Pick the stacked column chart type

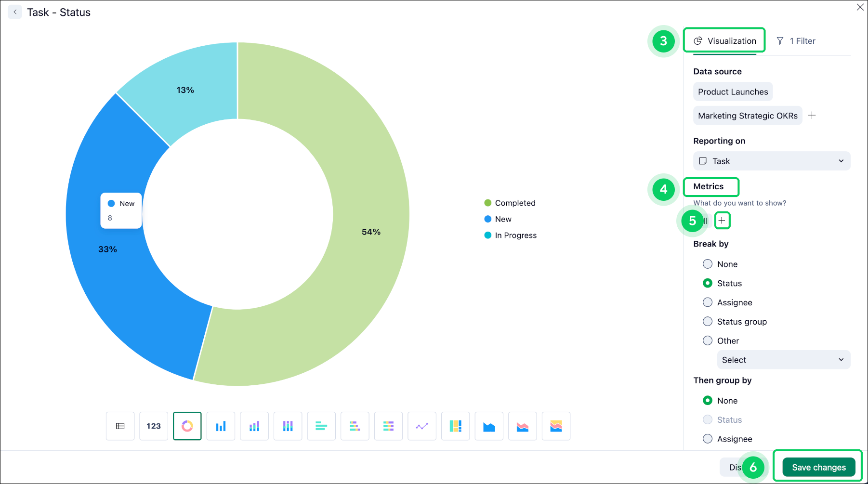[x=254, y=426]
